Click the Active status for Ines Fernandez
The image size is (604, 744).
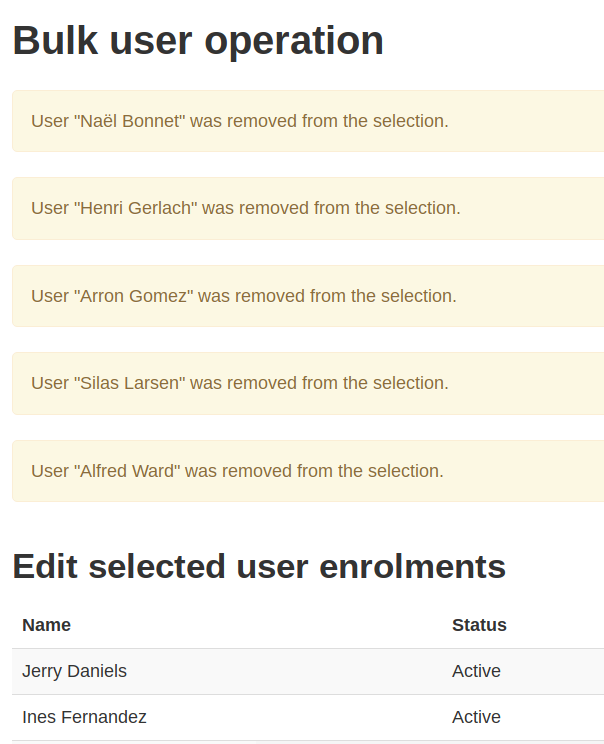(476, 717)
